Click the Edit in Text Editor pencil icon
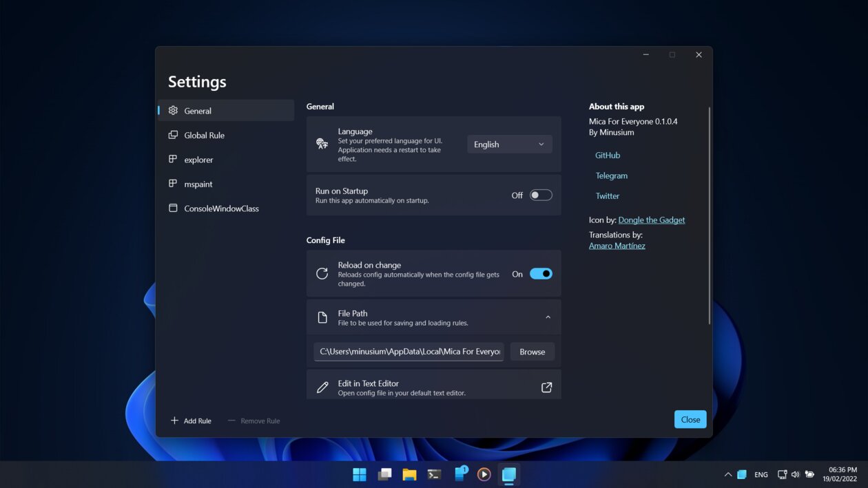This screenshot has width=868, height=488. pyautogui.click(x=322, y=387)
